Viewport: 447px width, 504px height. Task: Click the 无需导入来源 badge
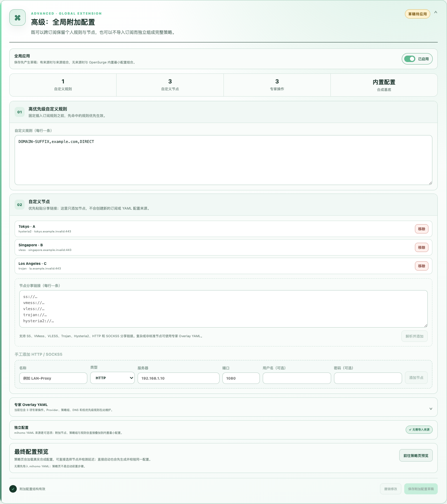click(419, 430)
